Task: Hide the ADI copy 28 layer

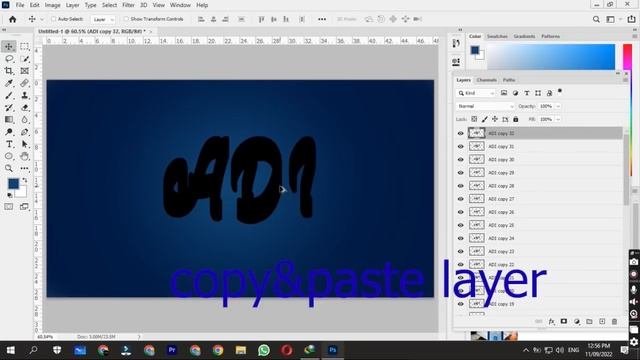Action: click(461, 186)
